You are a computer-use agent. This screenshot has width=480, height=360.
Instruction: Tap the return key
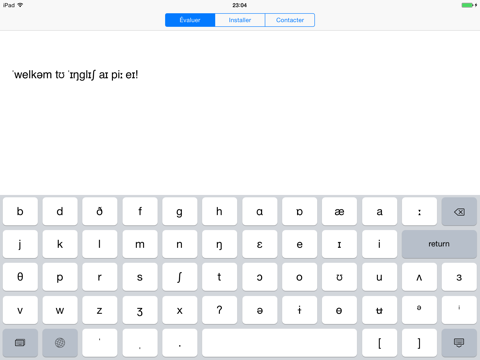(439, 244)
